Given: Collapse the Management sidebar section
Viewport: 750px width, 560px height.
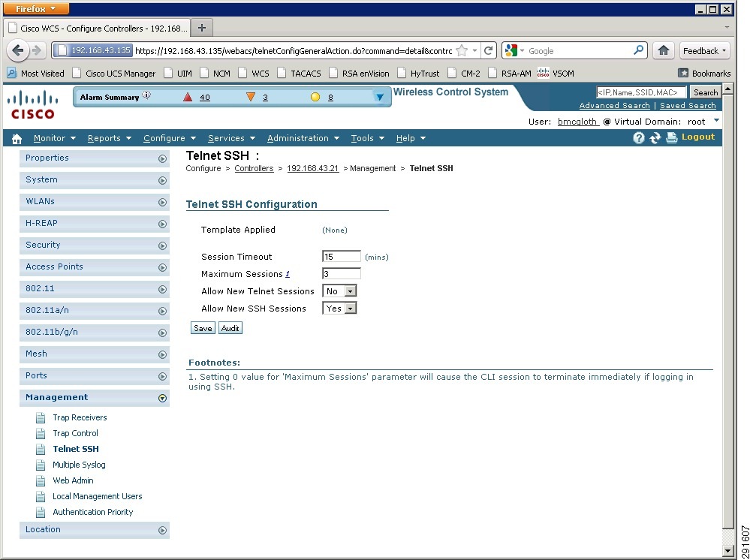Looking at the screenshot, I should click(163, 399).
